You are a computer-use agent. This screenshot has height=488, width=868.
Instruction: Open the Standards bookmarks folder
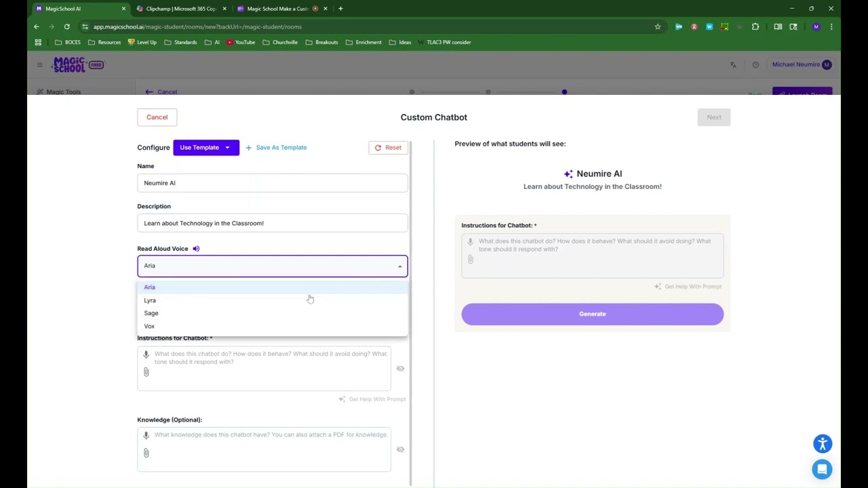point(180,42)
